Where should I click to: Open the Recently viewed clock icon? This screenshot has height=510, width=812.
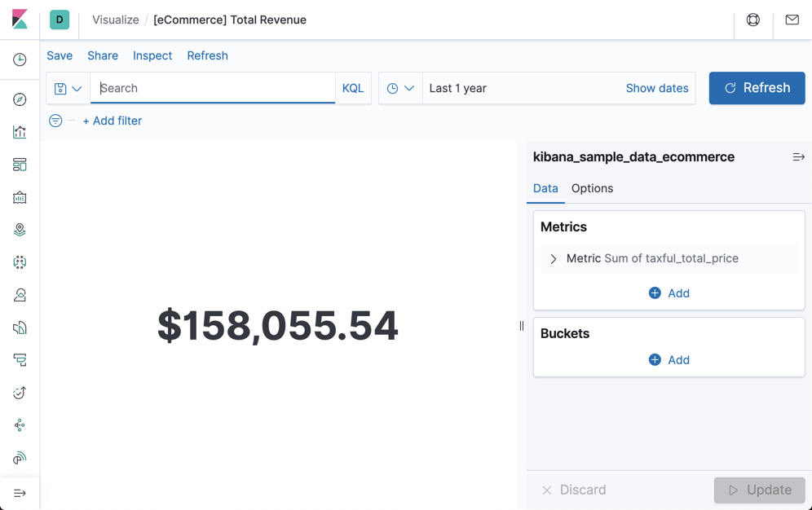pos(20,59)
